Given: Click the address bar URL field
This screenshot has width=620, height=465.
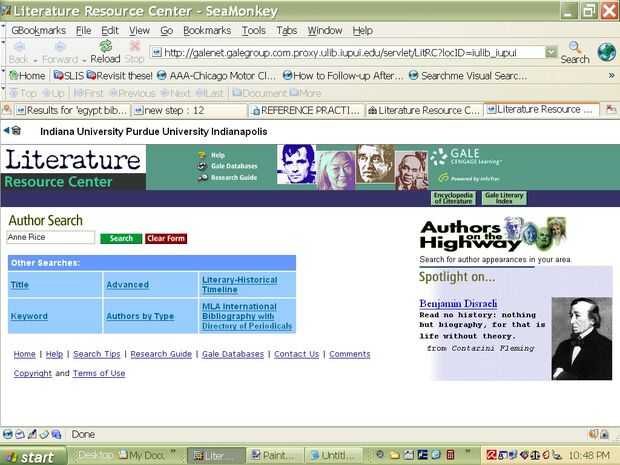Looking at the screenshot, I should click(x=347, y=52).
